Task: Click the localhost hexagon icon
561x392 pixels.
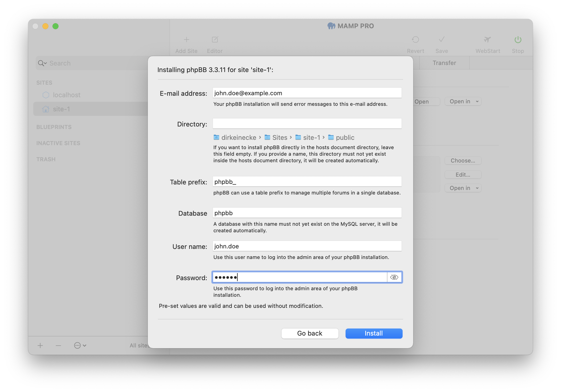Action: point(46,95)
